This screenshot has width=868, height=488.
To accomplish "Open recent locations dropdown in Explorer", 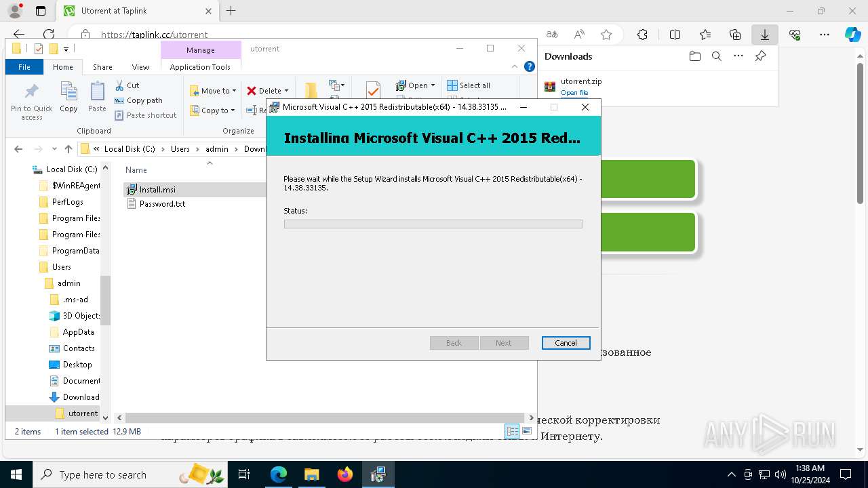I will pyautogui.click(x=54, y=149).
